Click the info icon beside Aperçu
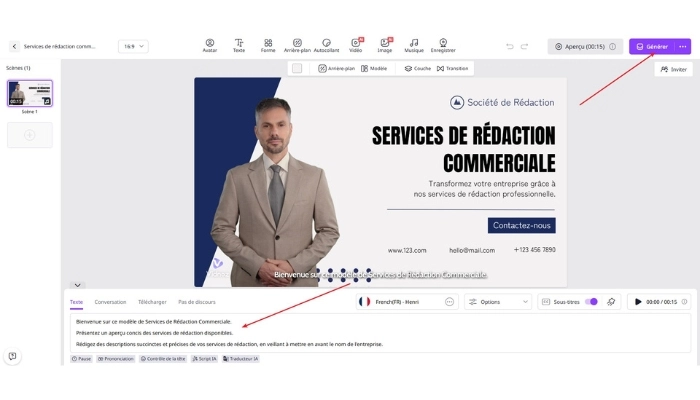The width and height of the screenshot is (700, 400). tap(612, 46)
